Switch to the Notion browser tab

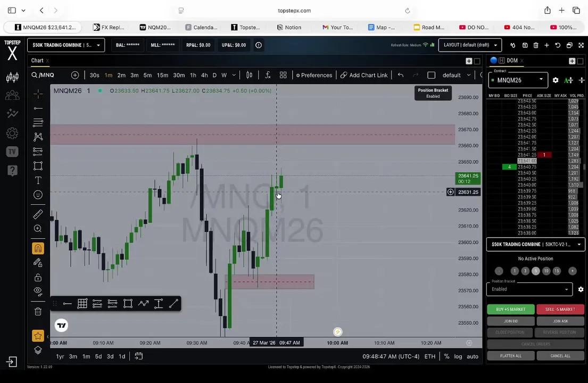click(289, 27)
